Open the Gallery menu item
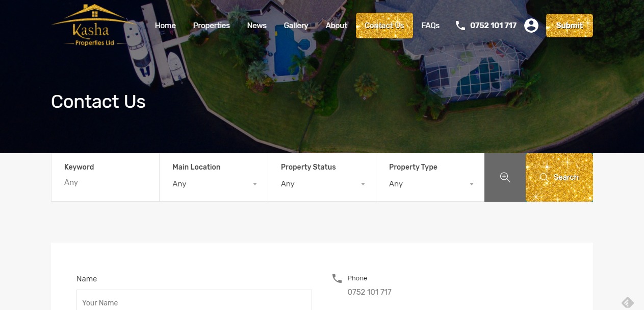Image resolution: width=644 pixels, height=310 pixels. (296, 26)
